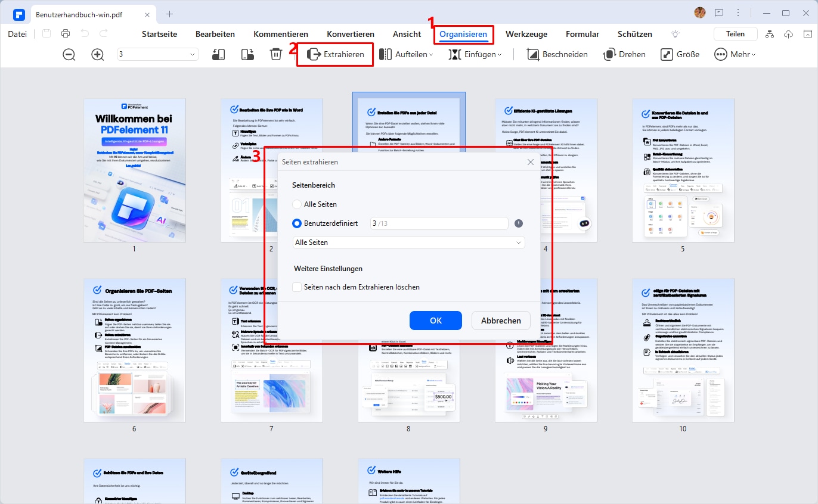Click the cloud upload icon
This screenshot has width=818, height=504.
pos(789,34)
